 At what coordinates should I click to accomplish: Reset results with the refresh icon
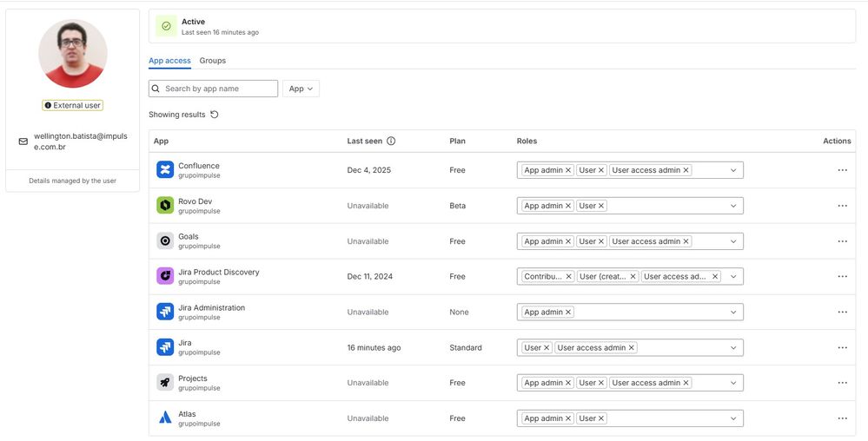(215, 115)
